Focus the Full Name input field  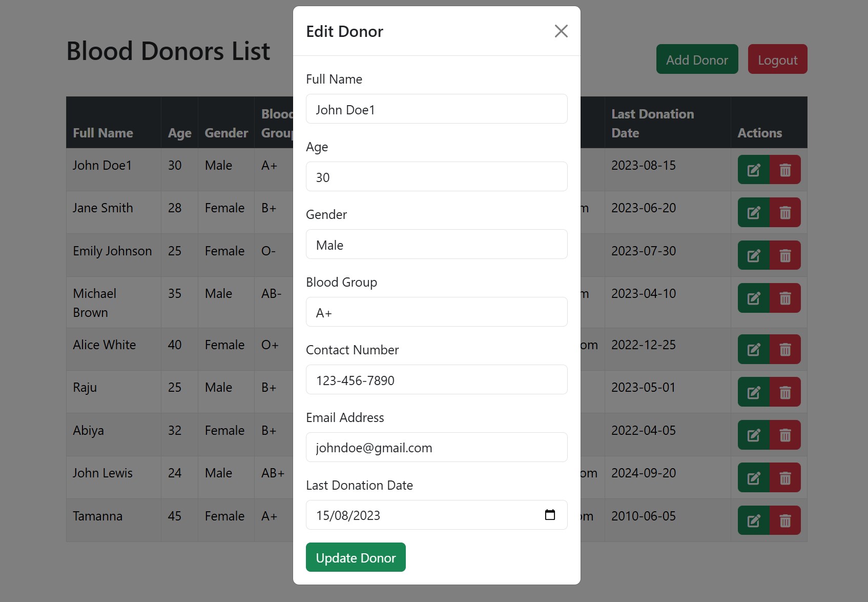tap(437, 109)
